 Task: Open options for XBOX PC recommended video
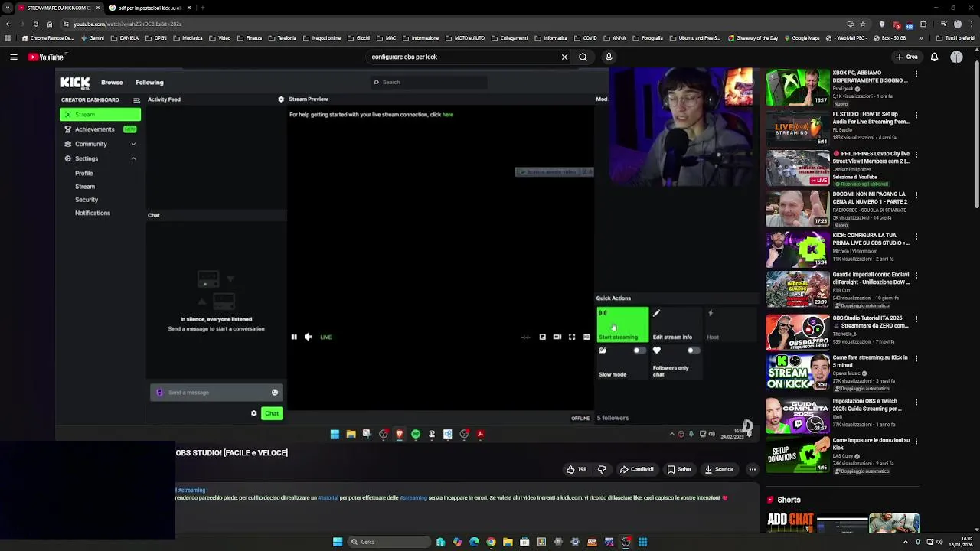[916, 74]
